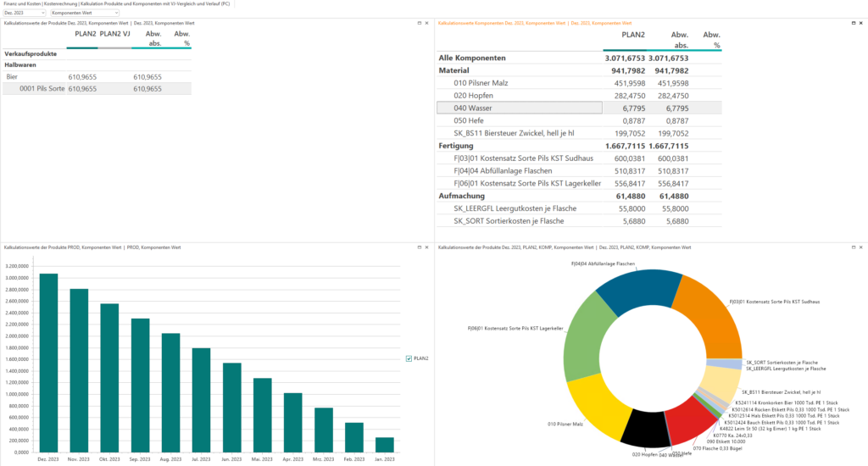Select SK_SORT Sortierkosten table row

click(x=579, y=221)
